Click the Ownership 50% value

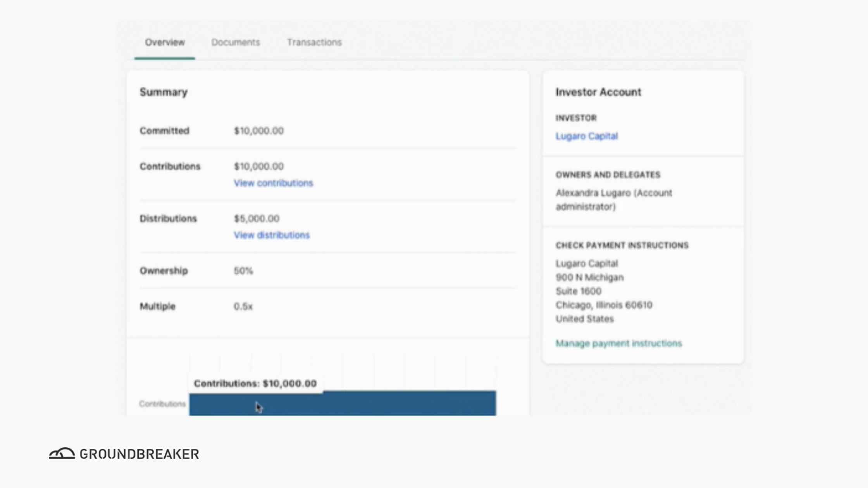tap(243, 271)
